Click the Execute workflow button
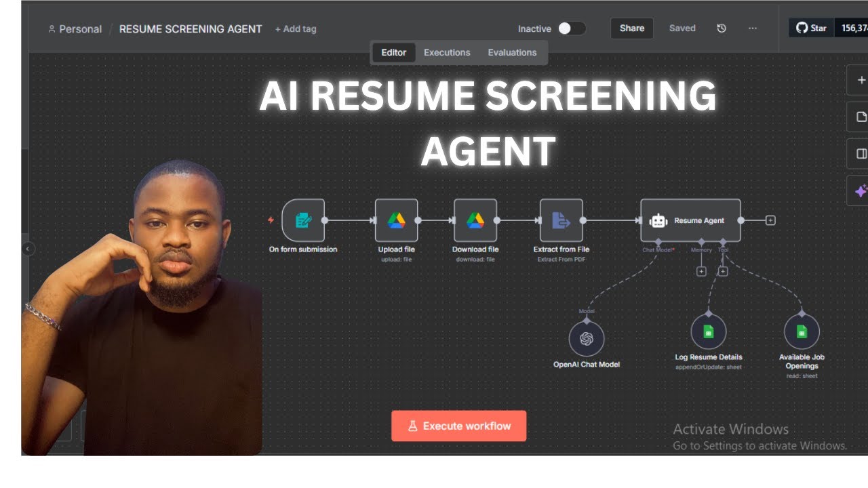The height and width of the screenshot is (488, 868). (458, 426)
